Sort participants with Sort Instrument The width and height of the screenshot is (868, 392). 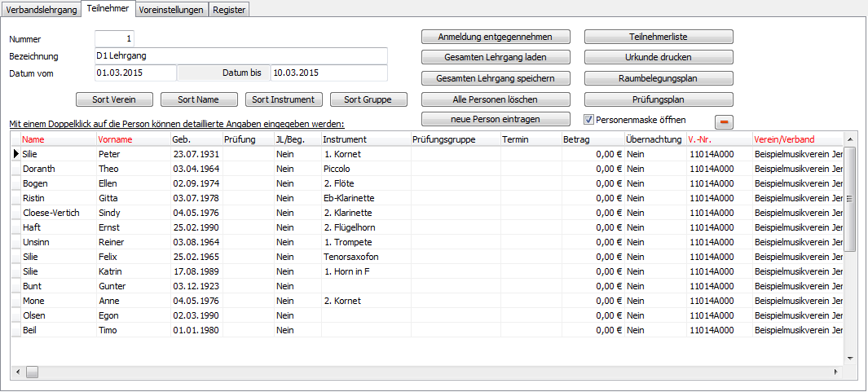click(284, 99)
